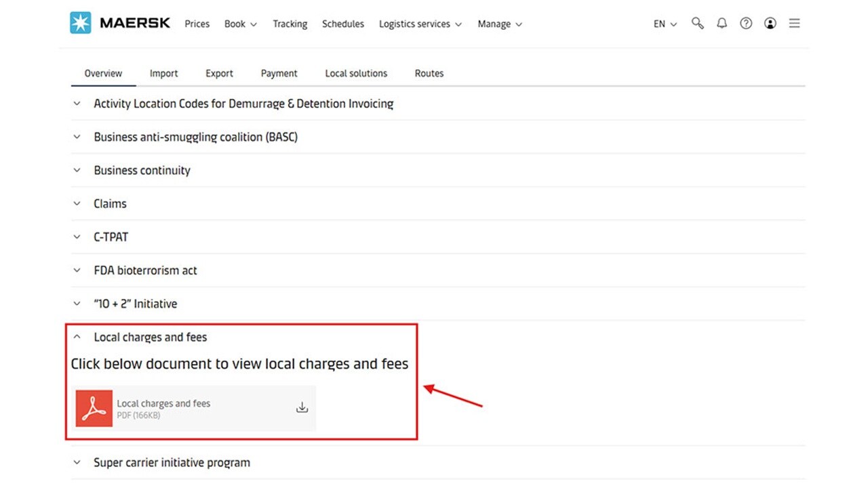Click the red PDF file icon
868x488 pixels.
(94, 408)
